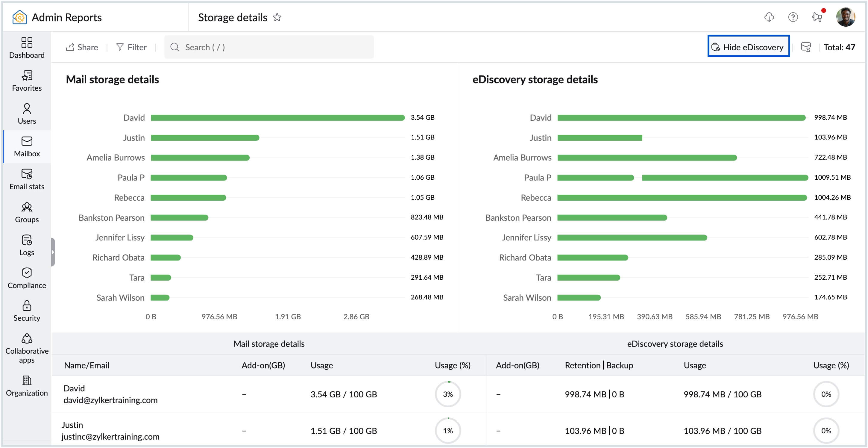Open the Filter options
The width and height of the screenshot is (868, 448).
pyautogui.click(x=132, y=47)
